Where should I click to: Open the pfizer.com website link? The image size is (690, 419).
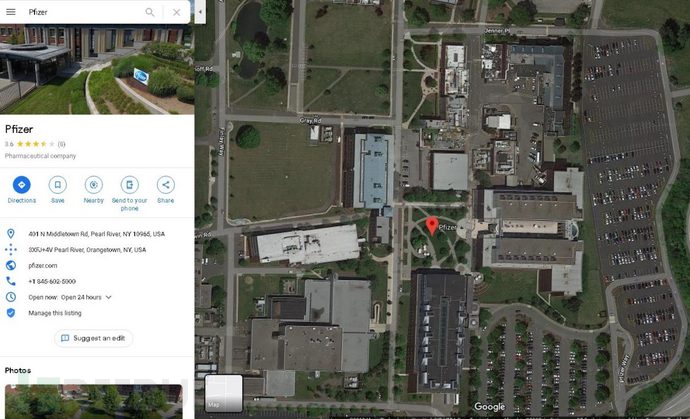pyautogui.click(x=43, y=265)
